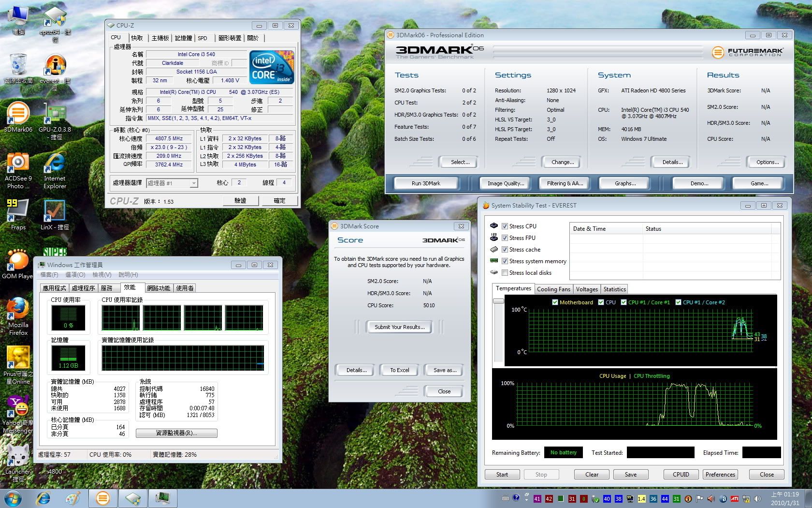
Task: Launch the everest shortcut on the desktop
Action: click(x=55, y=72)
